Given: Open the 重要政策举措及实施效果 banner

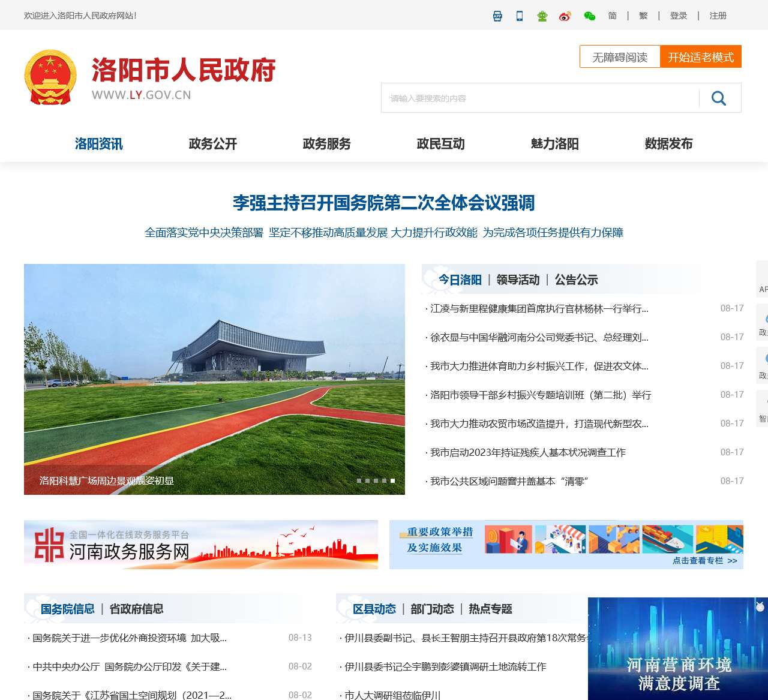Looking at the screenshot, I should click(566, 545).
